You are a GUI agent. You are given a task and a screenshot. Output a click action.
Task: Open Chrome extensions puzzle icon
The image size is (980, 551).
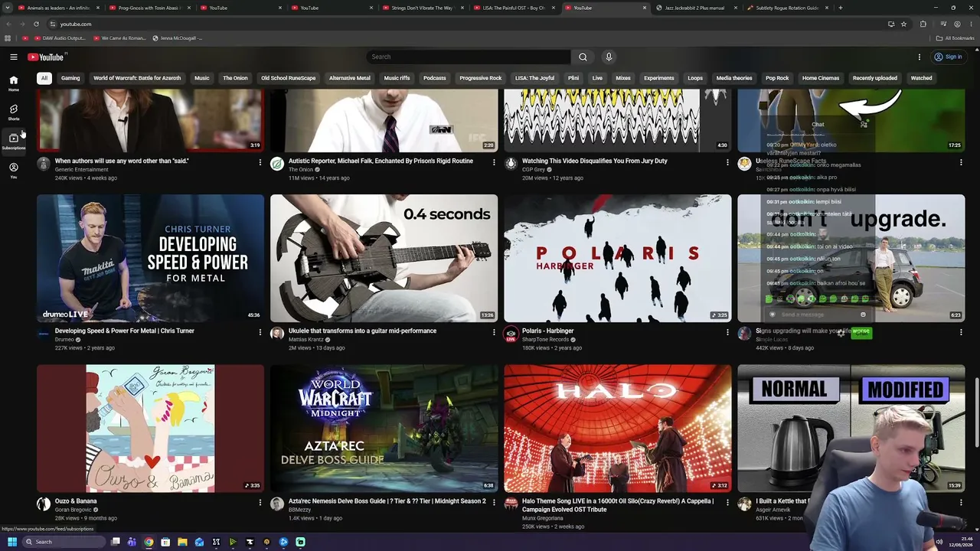[923, 24]
